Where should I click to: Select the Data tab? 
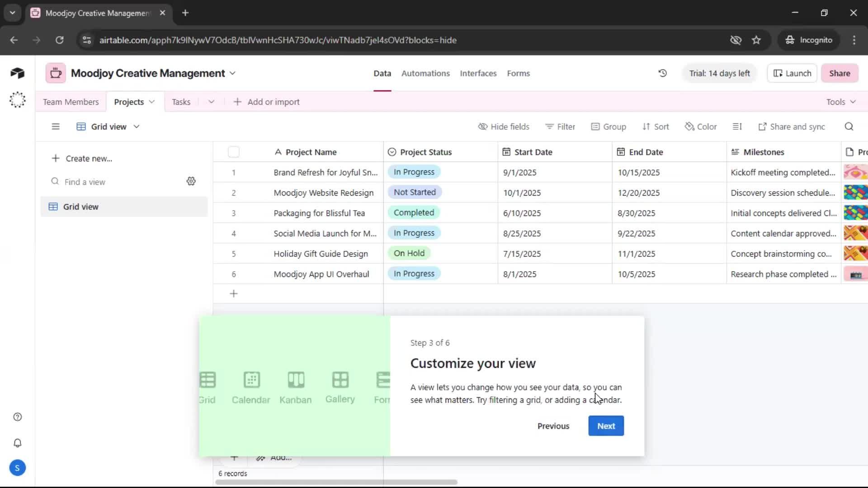tap(382, 73)
